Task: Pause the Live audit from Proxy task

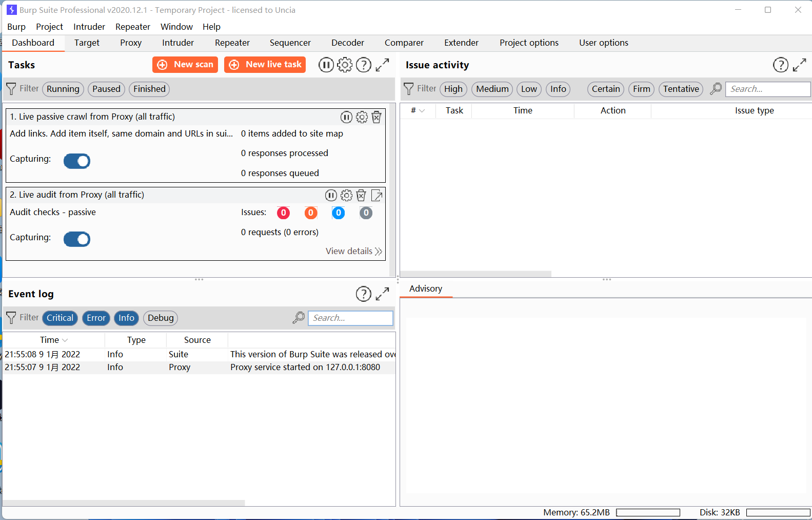Action: tap(331, 195)
